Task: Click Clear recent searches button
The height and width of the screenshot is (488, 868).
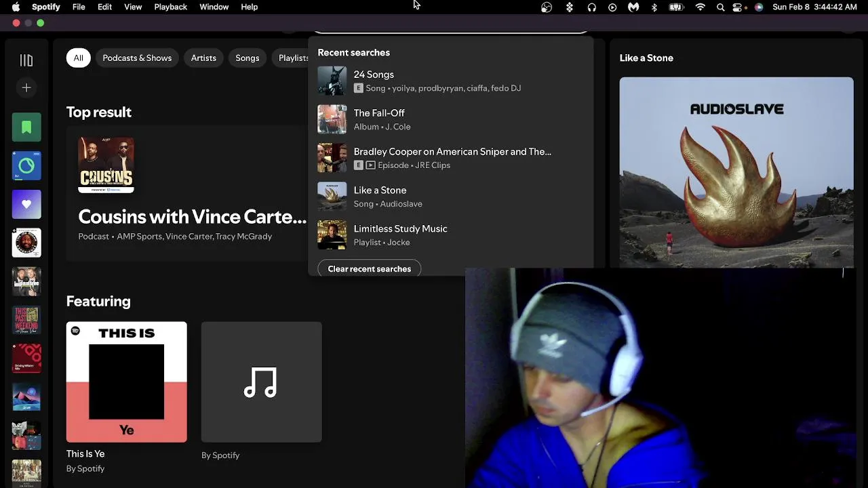Action: [x=369, y=268]
